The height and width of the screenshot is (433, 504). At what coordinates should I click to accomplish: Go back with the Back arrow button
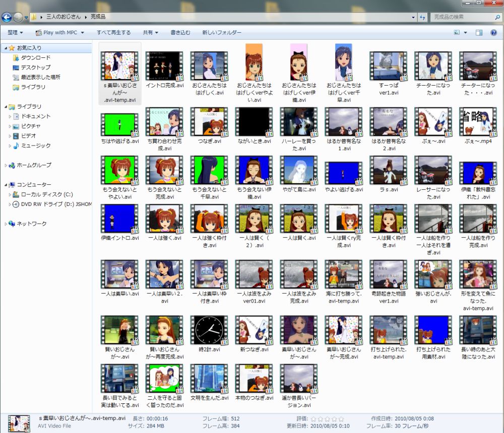[x=7, y=17]
